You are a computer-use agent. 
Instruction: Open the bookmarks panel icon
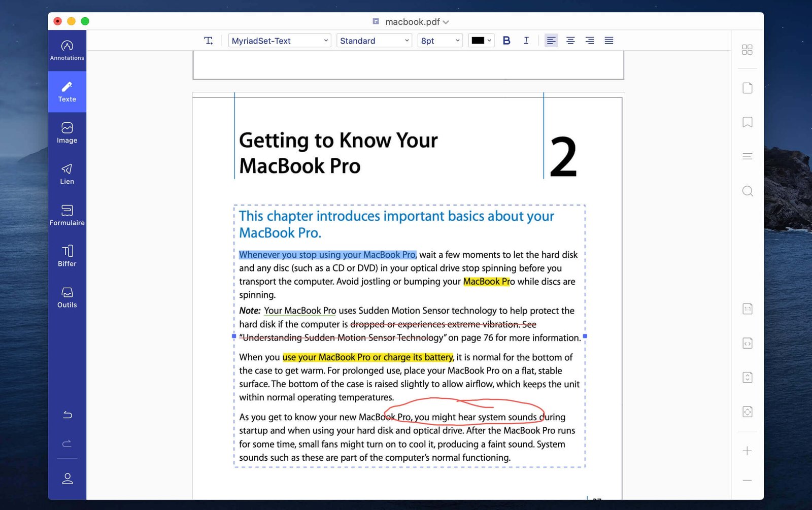(x=747, y=122)
